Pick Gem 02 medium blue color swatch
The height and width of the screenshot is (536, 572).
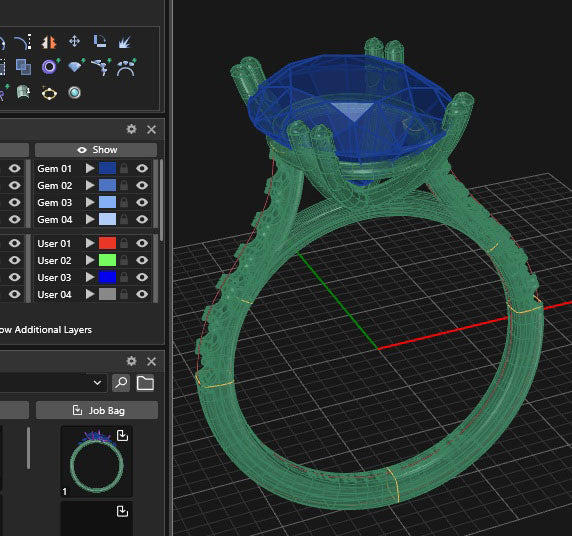[108, 185]
